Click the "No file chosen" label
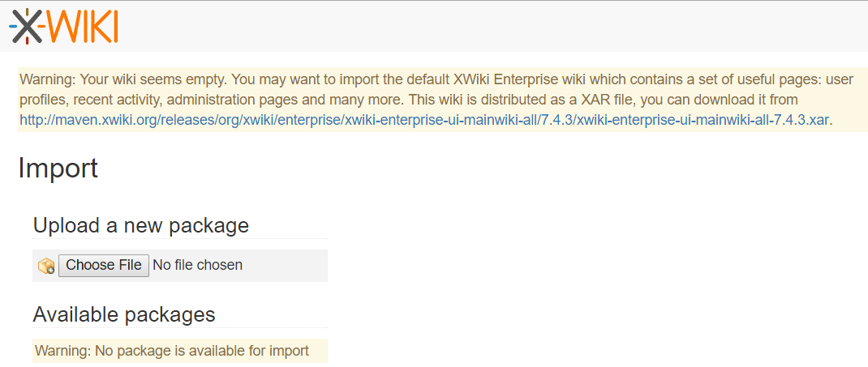 point(197,265)
